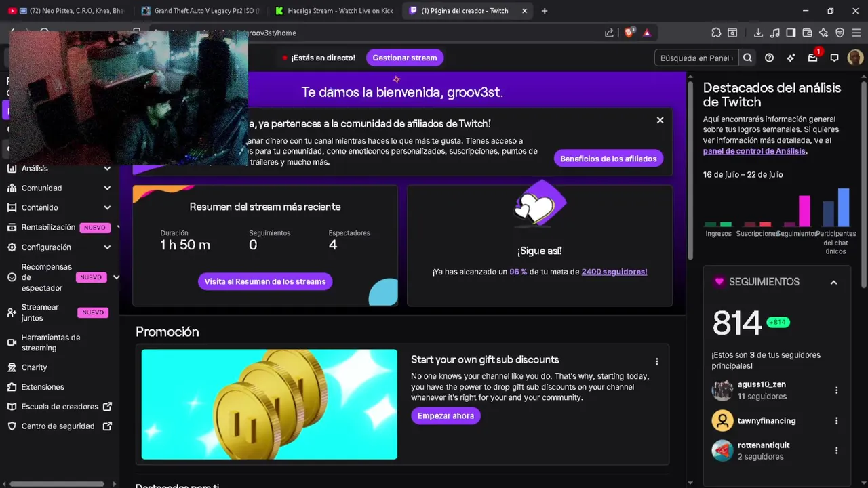Open the browser extensions puzzle icon
868x488 pixels.
tap(716, 33)
